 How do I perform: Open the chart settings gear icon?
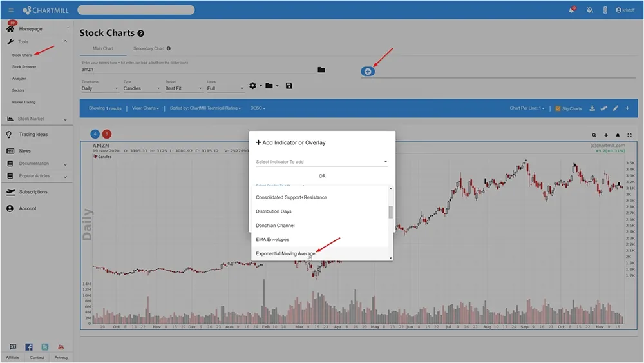coord(252,86)
